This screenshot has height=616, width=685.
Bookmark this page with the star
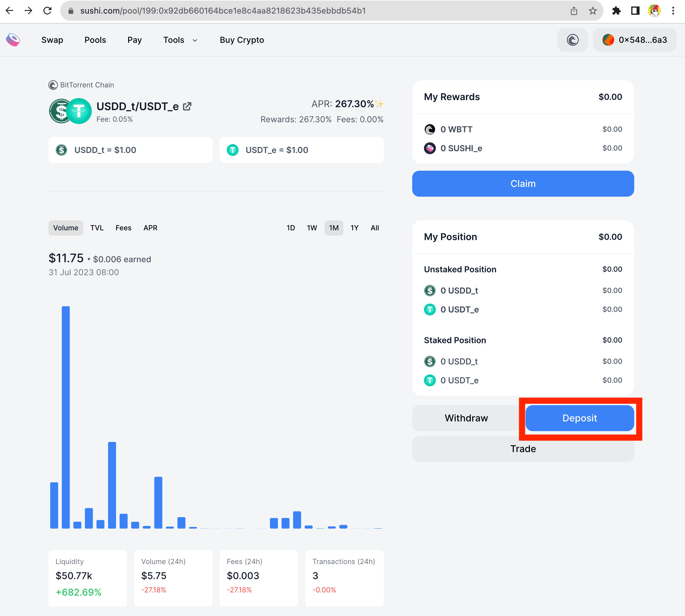pos(593,11)
